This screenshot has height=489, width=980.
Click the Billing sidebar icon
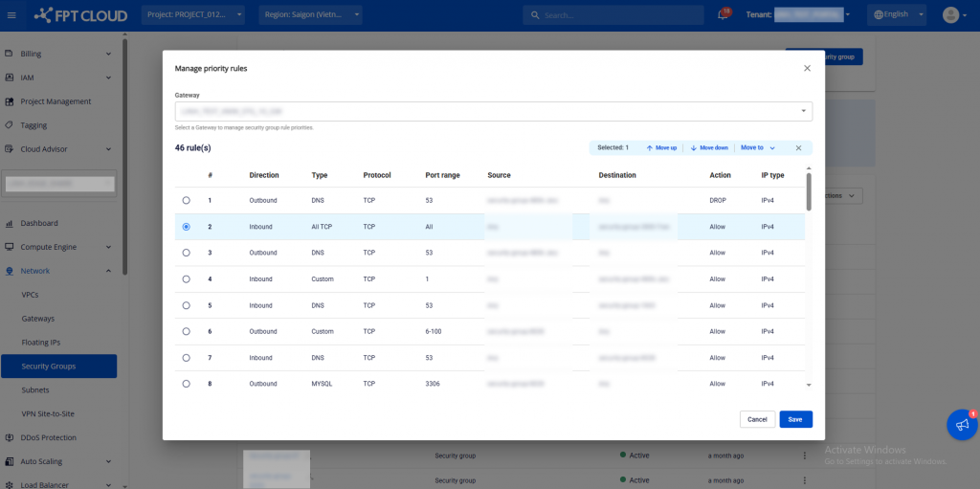10,54
